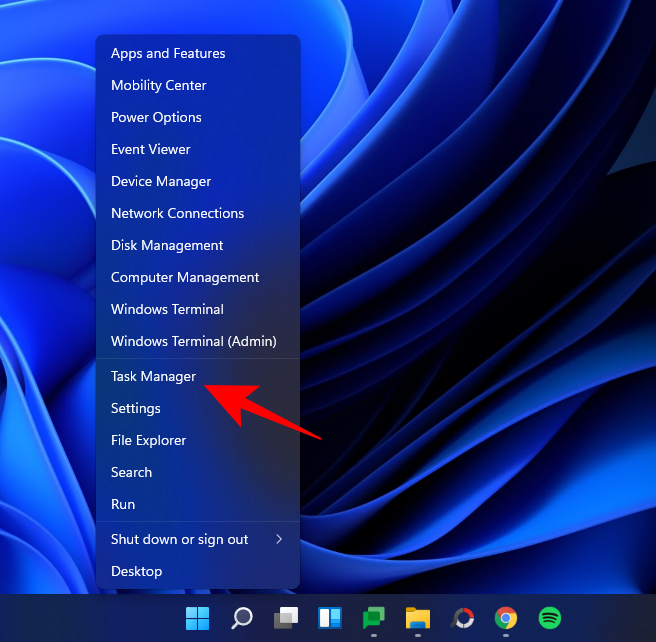Expand the Shut down or sign out submenu arrow

coord(279,539)
